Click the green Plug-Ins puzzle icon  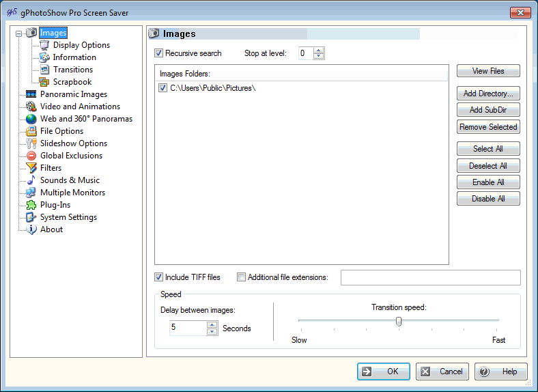pos(31,205)
